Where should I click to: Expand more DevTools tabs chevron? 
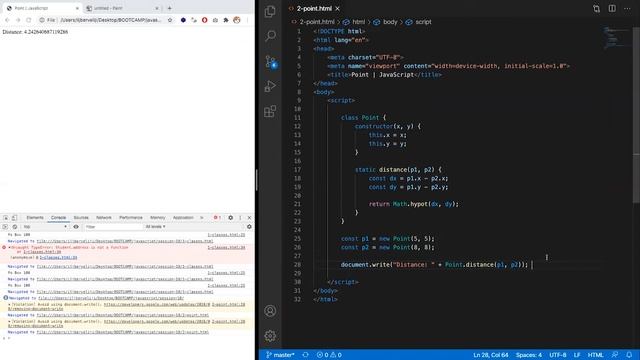point(202,218)
